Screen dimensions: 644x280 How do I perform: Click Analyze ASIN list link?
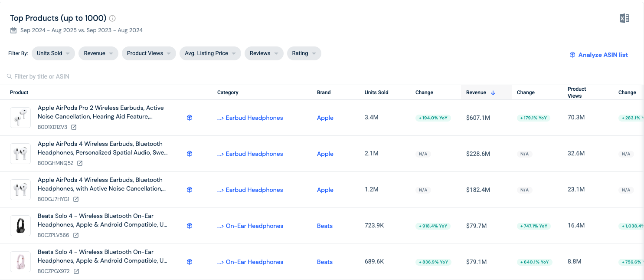coord(598,55)
